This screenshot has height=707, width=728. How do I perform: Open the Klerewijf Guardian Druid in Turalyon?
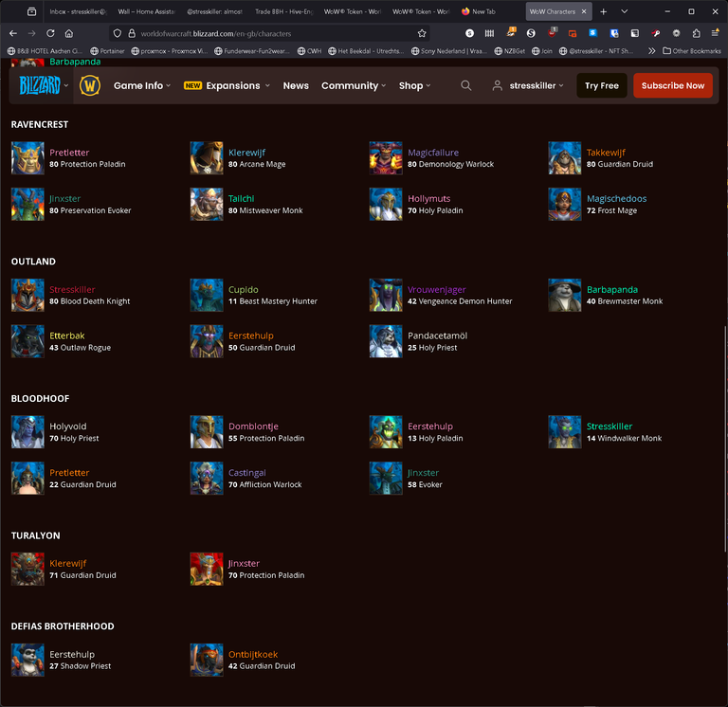(64, 570)
